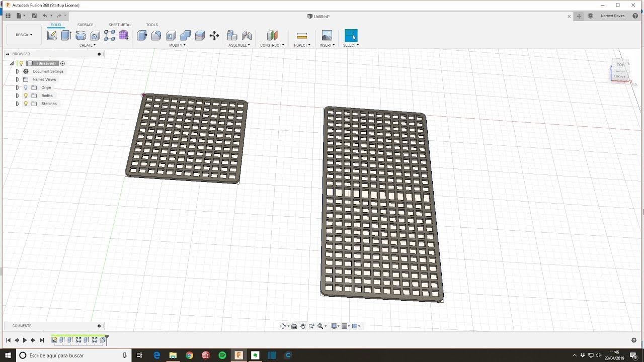The image size is (644, 362).
Task: Select the Combine tool
Action: (185, 35)
